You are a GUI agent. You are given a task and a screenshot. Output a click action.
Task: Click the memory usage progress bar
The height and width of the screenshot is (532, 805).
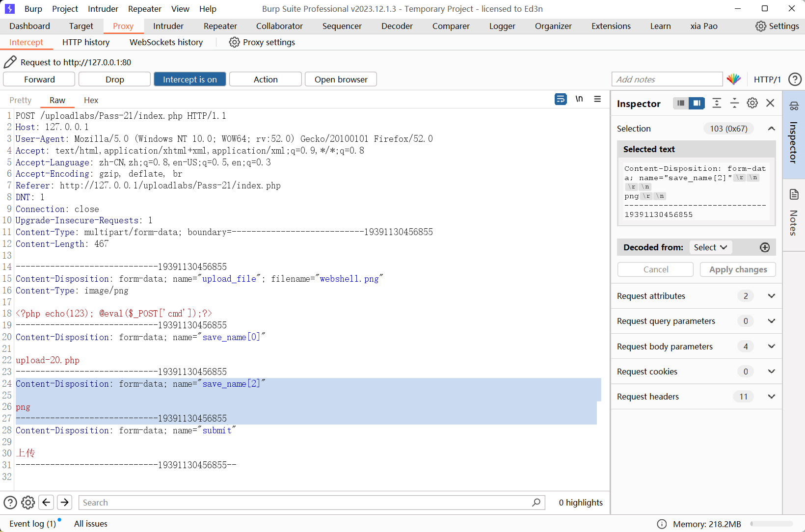pos(771,524)
